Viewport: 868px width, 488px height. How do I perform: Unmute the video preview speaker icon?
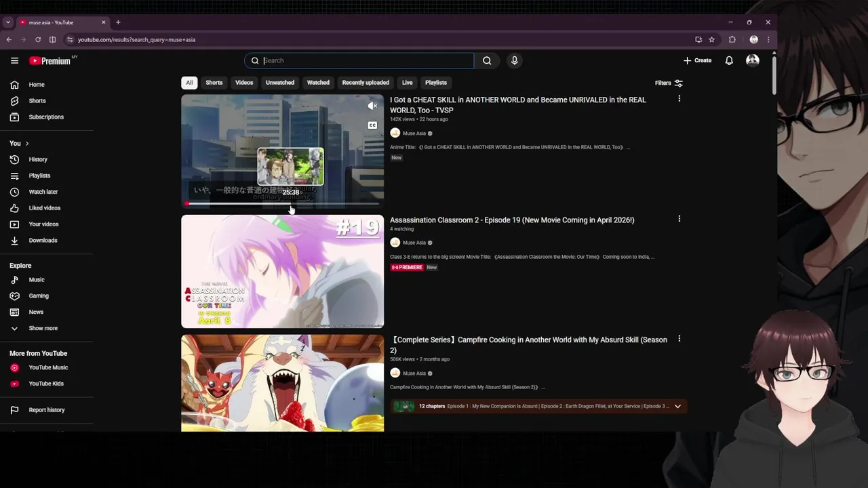point(372,106)
